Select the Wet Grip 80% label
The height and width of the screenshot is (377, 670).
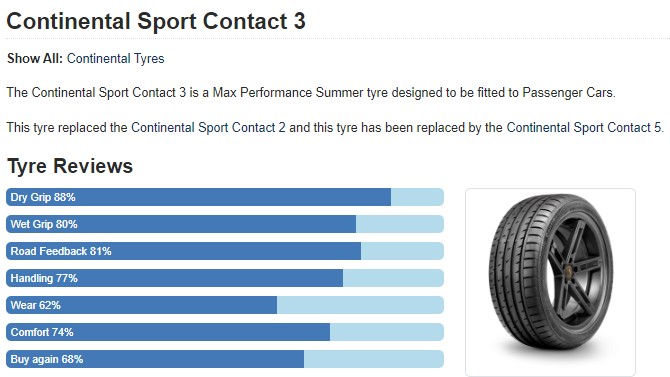pyautogui.click(x=44, y=224)
